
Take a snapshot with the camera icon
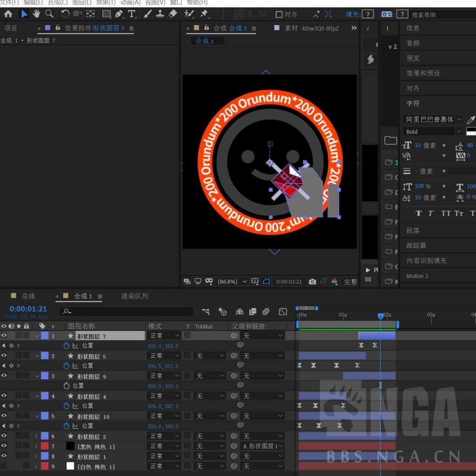(312, 282)
